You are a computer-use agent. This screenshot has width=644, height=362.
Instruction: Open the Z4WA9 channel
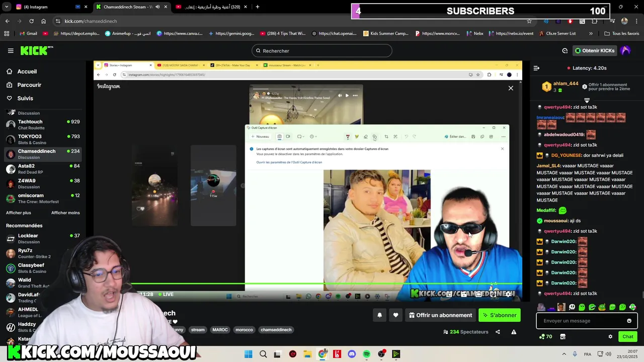click(x=43, y=184)
